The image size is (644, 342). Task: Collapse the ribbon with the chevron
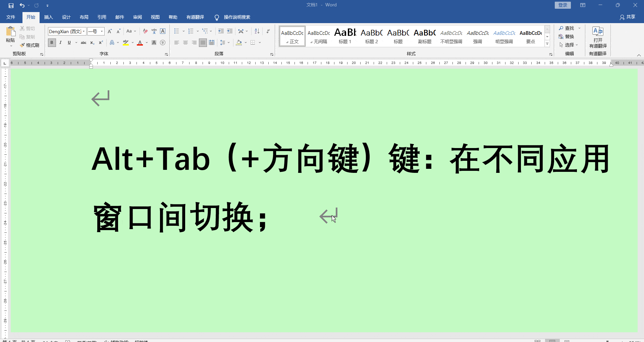click(x=639, y=55)
